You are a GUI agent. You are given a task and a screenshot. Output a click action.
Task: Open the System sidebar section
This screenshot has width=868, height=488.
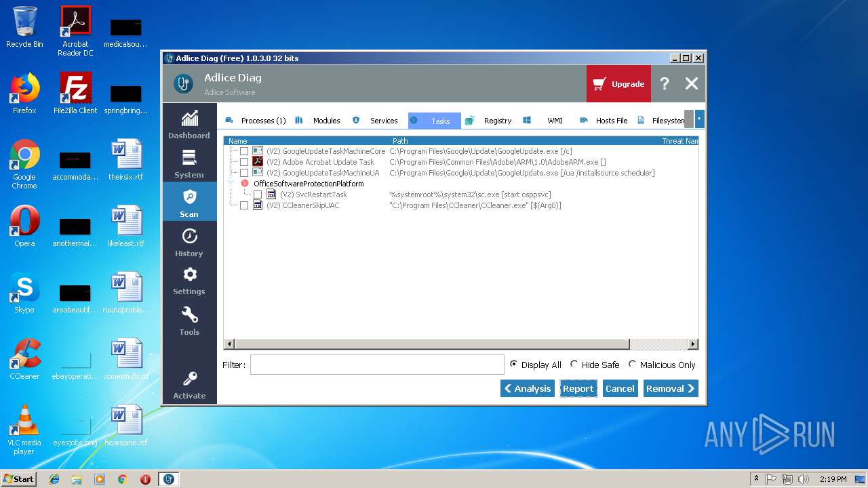click(189, 163)
